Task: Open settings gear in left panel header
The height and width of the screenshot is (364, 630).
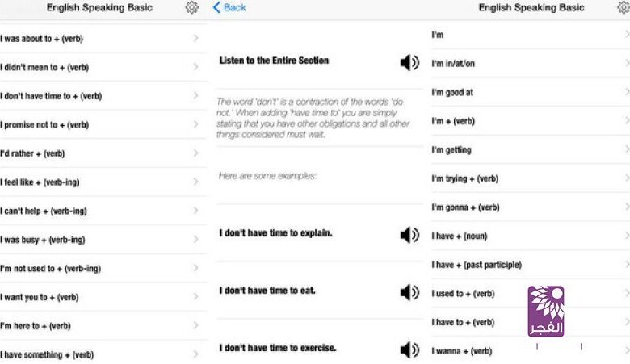Action: coord(191,8)
